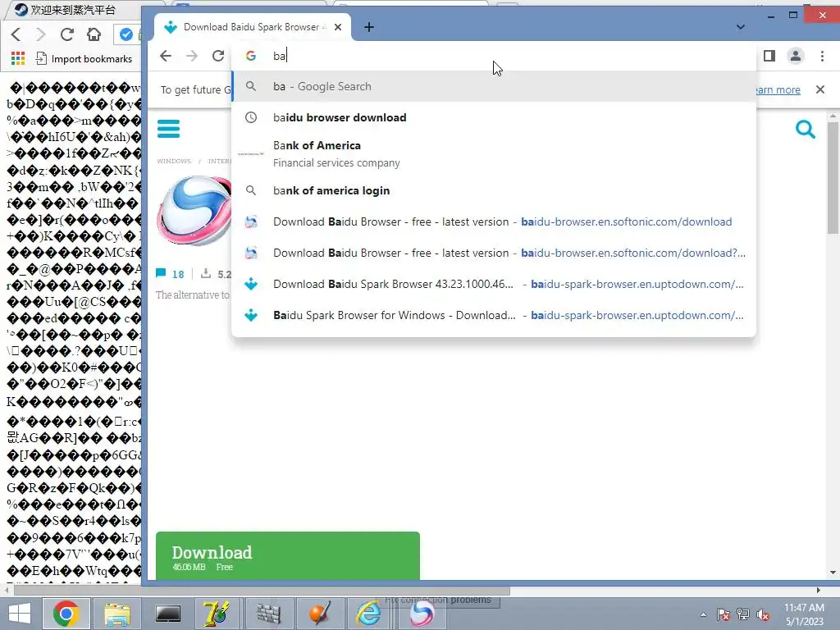Click the network tray icon
840x630 pixels.
pos(743,614)
